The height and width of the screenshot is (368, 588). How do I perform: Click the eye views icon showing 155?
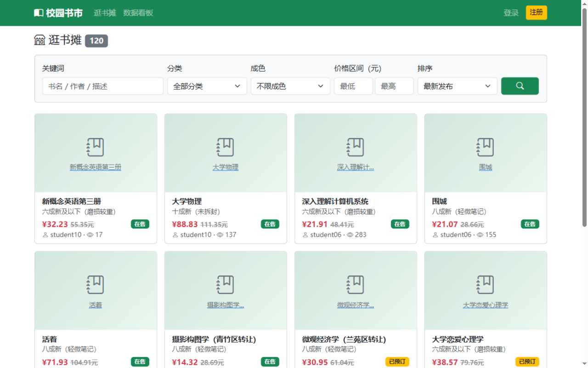pos(480,235)
